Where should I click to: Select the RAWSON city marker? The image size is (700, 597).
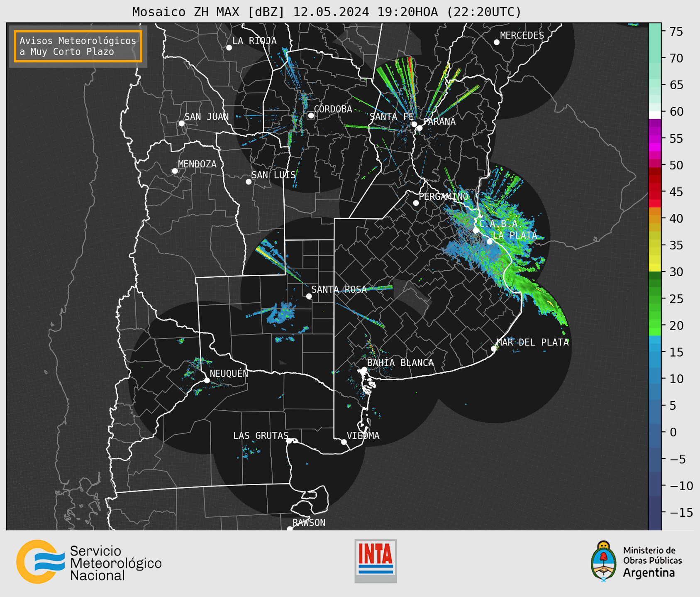290,528
